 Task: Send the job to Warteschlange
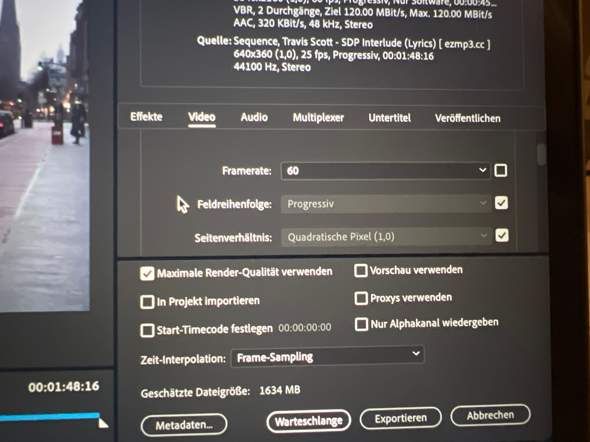(x=309, y=421)
